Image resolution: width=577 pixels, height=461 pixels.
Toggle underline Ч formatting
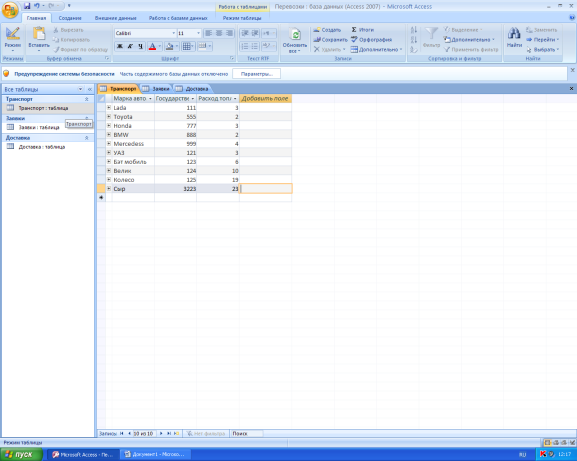click(x=140, y=46)
